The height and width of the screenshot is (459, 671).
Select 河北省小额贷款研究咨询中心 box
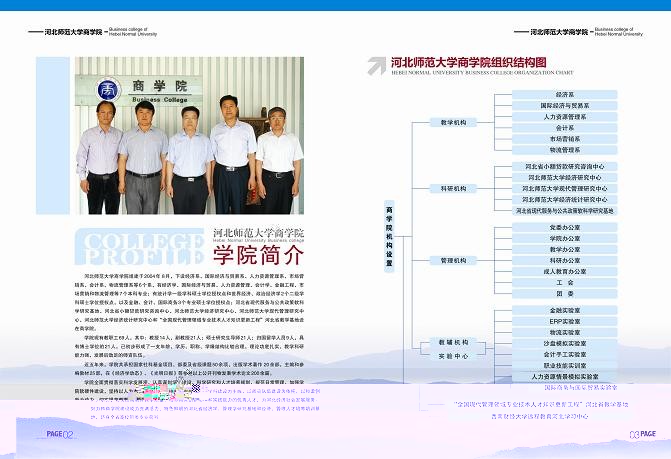point(564,166)
